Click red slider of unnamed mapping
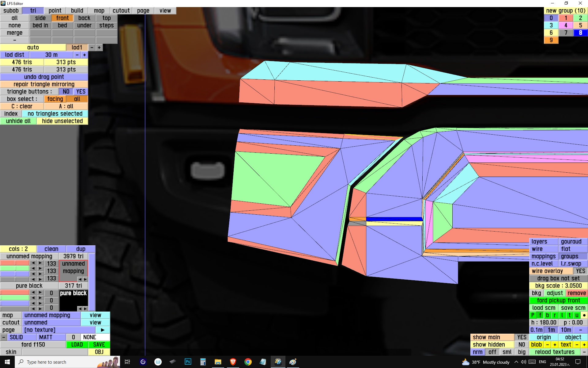Image resolution: width=588 pixels, height=368 pixels. 14,263
